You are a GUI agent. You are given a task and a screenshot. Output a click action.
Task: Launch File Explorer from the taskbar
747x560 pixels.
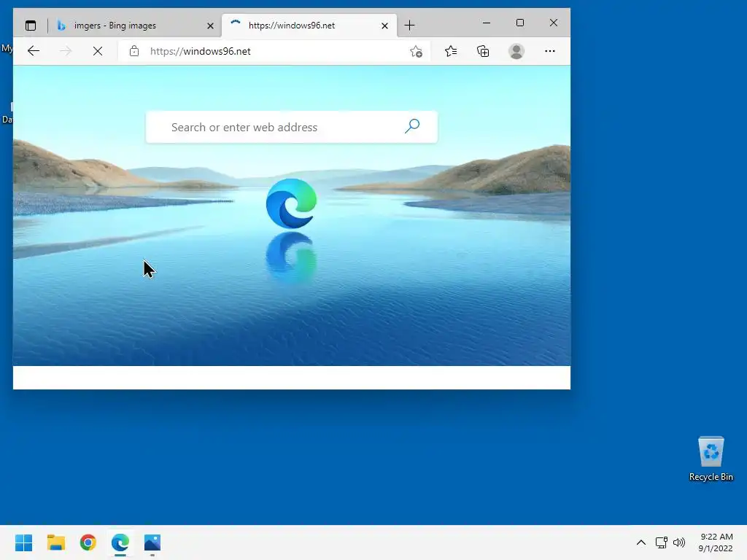tap(56, 542)
